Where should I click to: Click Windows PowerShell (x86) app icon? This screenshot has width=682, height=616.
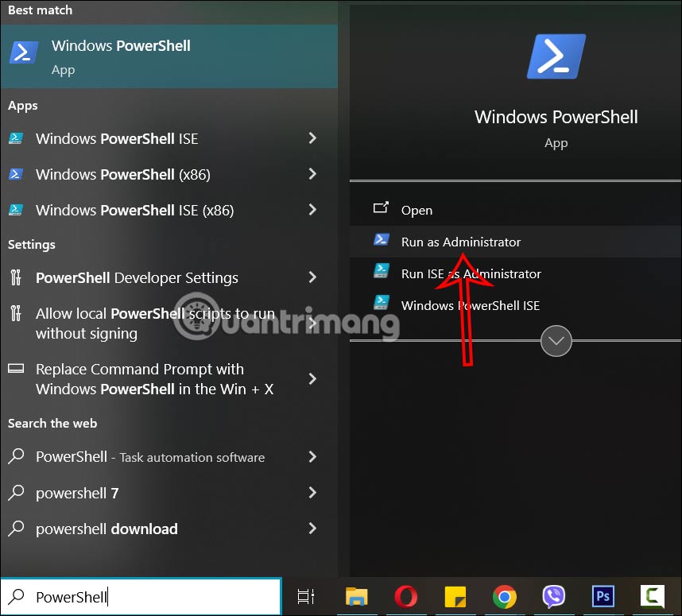coord(16,174)
